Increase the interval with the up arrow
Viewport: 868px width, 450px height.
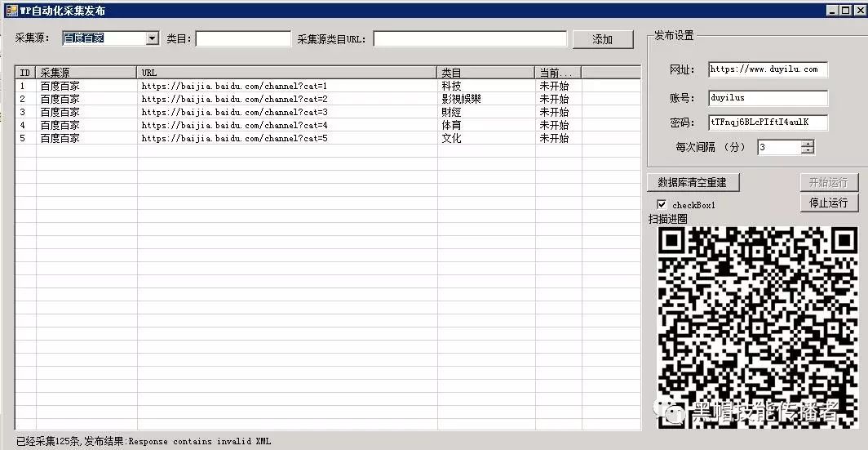[808, 144]
